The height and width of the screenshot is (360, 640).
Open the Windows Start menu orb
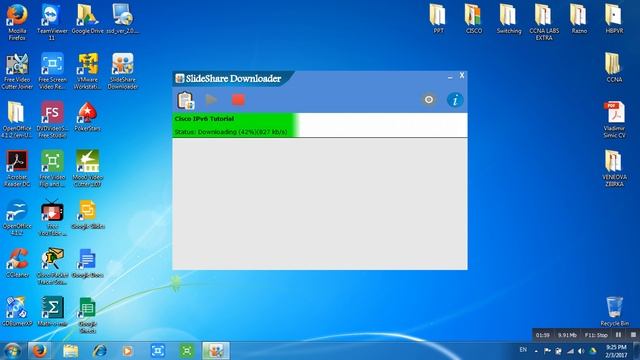[x=12, y=351]
